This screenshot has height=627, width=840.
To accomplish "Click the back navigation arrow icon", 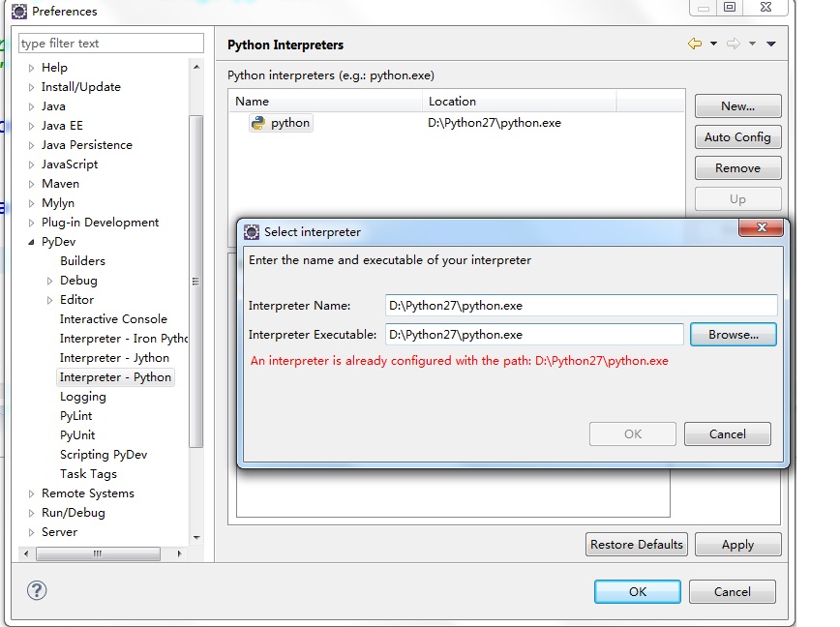I will [695, 44].
